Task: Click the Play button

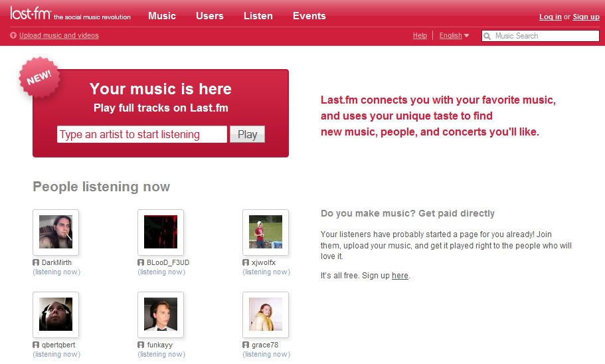Action: coord(247,134)
